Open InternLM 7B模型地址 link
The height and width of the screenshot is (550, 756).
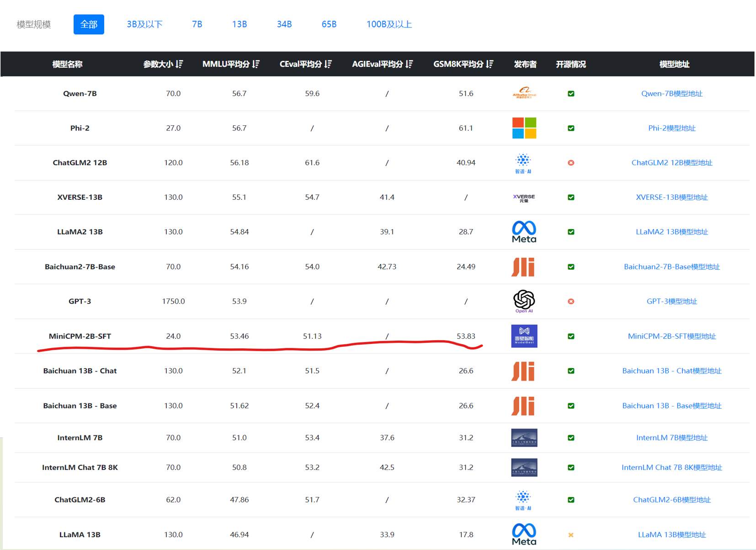pyautogui.click(x=671, y=438)
